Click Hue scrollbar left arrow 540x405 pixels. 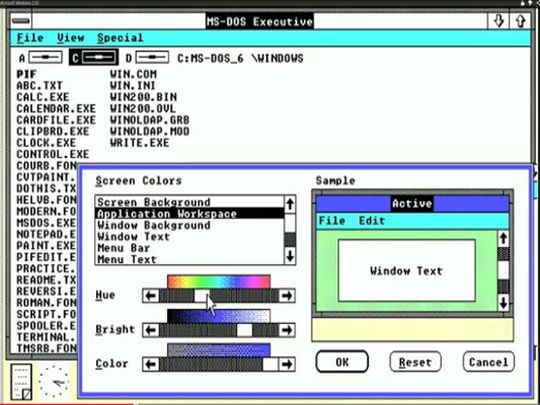pos(151,296)
